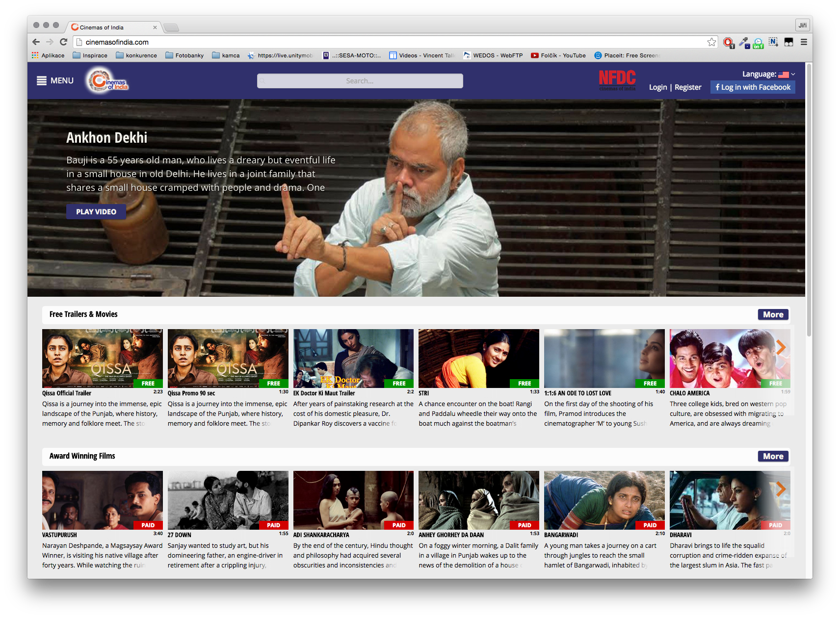Advance Award Winning Films carousel arrow
Viewport: 840px width, 618px height.
[781, 489]
